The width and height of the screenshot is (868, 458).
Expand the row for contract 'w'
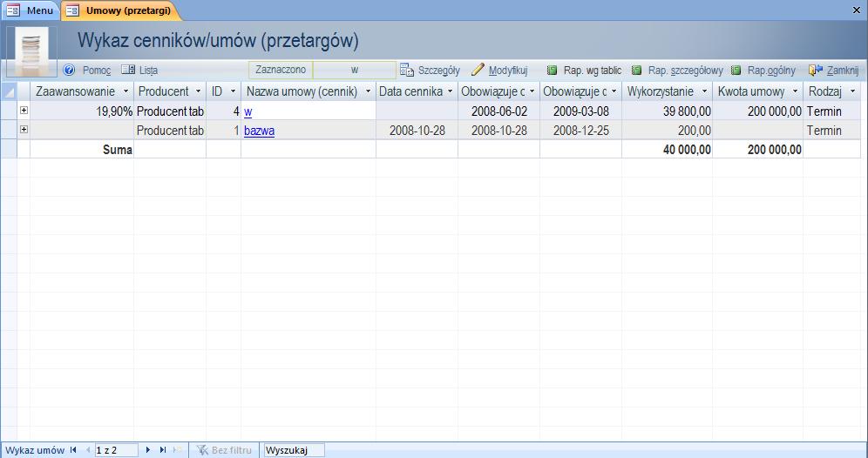[24, 111]
